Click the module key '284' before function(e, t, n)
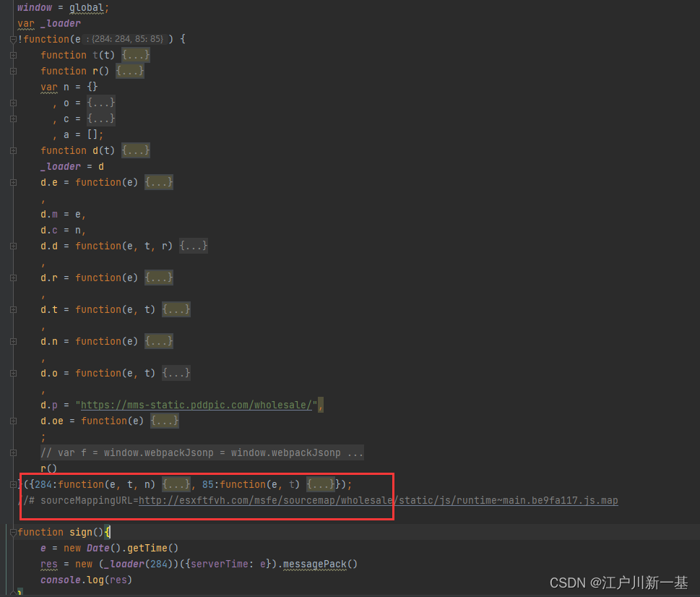The width and height of the screenshot is (700, 597). pos(43,484)
